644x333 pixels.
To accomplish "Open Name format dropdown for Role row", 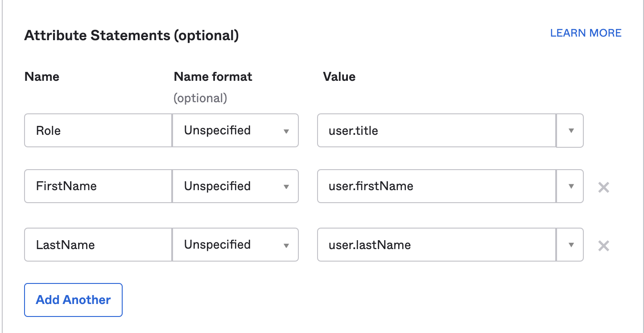I will 235,131.
